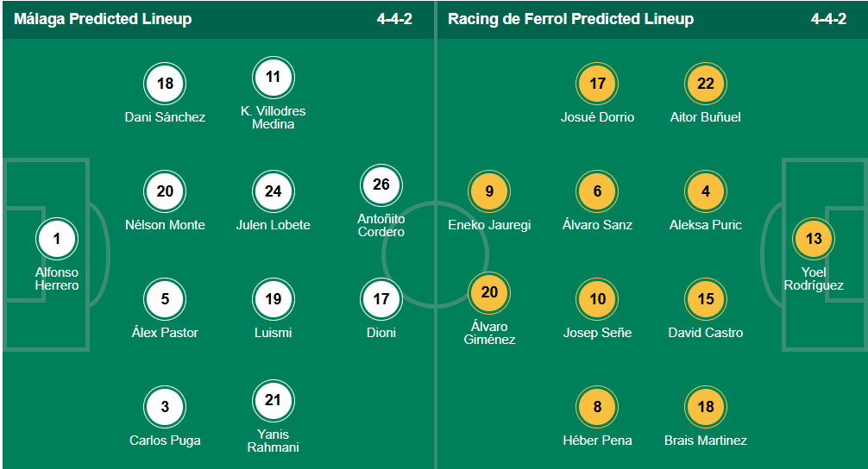Click Yoel Rodríguez's number 13 badge
The width and height of the screenshot is (868, 469).
pyautogui.click(x=814, y=239)
